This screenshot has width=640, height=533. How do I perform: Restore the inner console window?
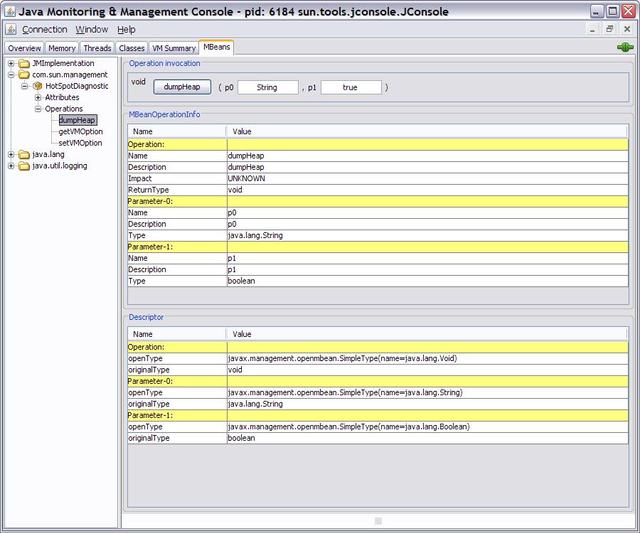(x=610, y=30)
